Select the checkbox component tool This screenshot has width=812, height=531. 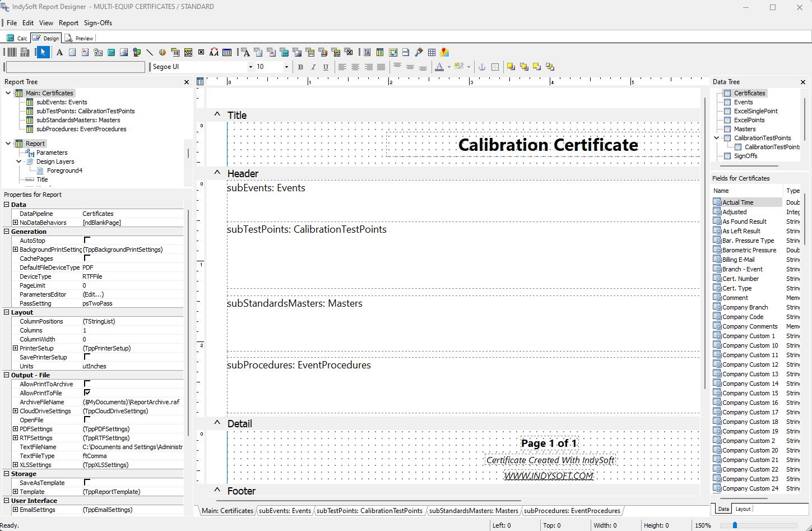201,52
